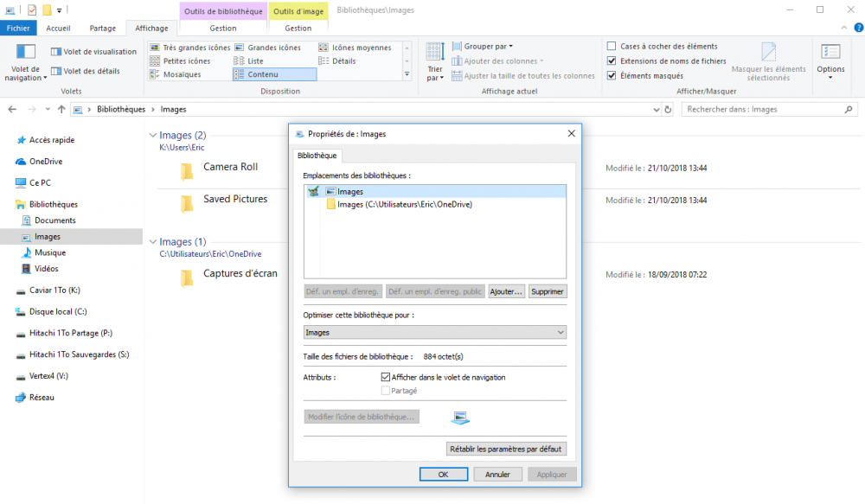Select the Saved Pictures folder
Image resolution: width=865 pixels, height=504 pixels.
pos(235,199)
